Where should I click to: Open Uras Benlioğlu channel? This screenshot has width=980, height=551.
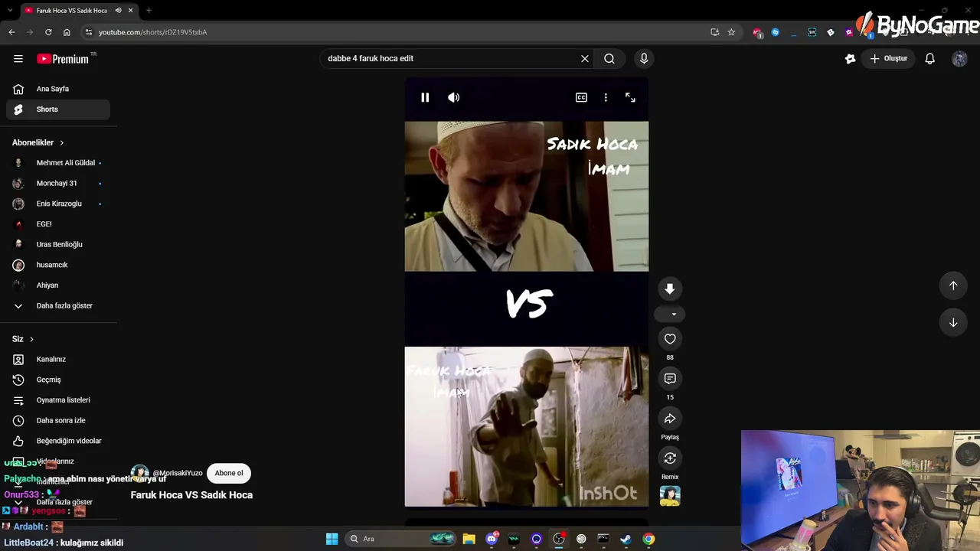[x=58, y=245]
